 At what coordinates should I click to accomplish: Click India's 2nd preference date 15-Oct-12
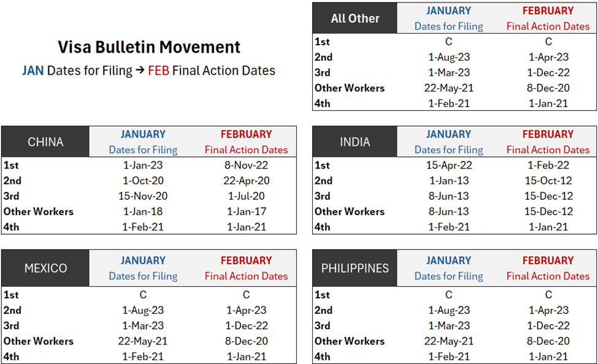click(548, 181)
